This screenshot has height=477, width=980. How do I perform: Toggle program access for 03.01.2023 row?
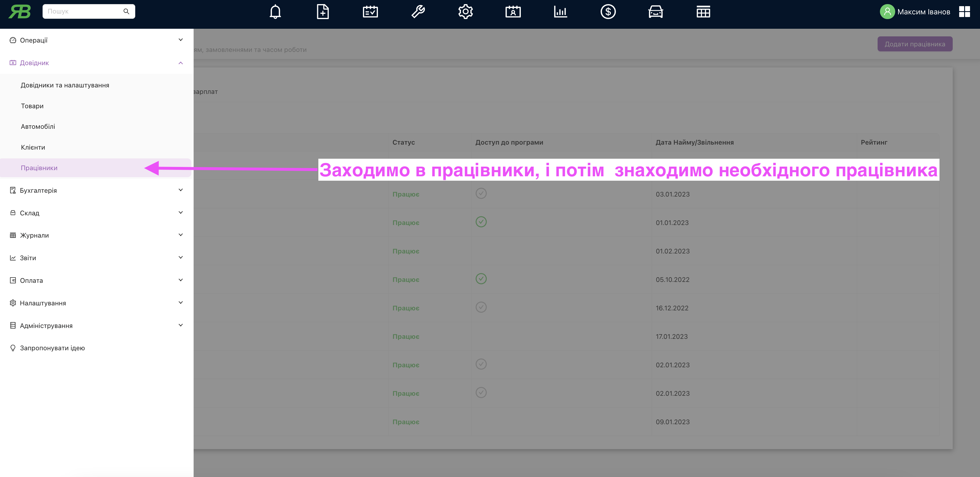click(x=481, y=193)
